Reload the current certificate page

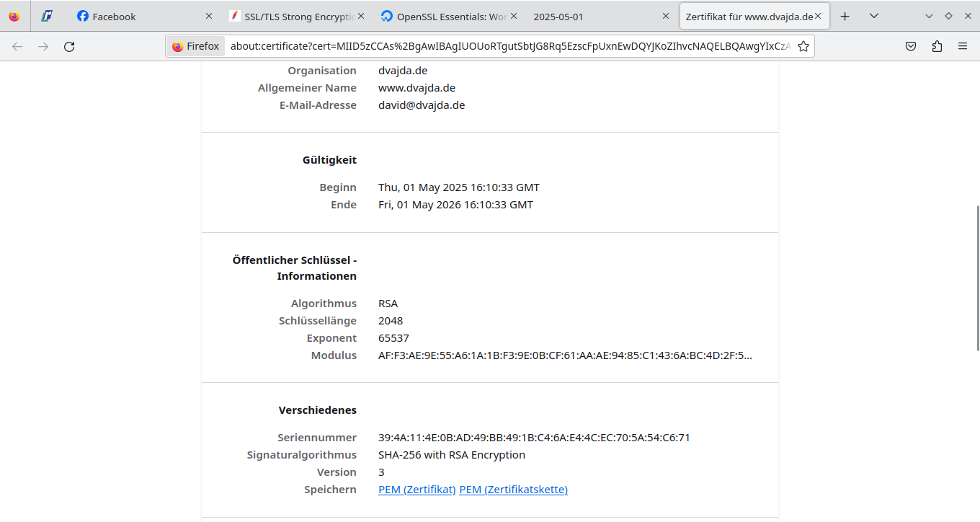(x=69, y=46)
